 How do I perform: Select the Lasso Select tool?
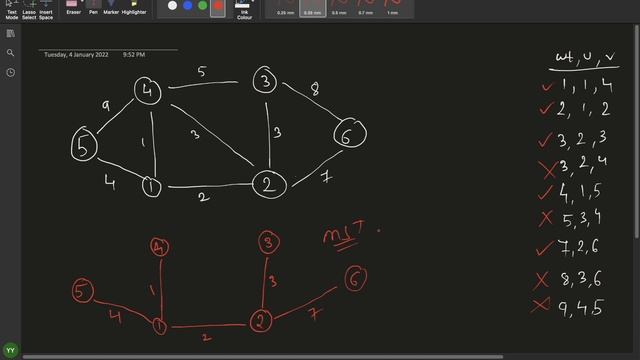point(29,10)
